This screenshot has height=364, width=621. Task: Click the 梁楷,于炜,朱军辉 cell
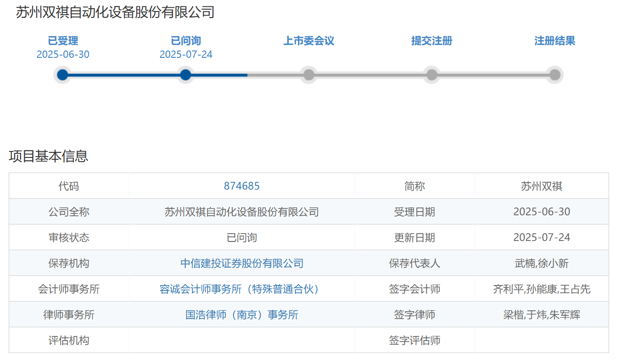pyautogui.click(x=542, y=314)
